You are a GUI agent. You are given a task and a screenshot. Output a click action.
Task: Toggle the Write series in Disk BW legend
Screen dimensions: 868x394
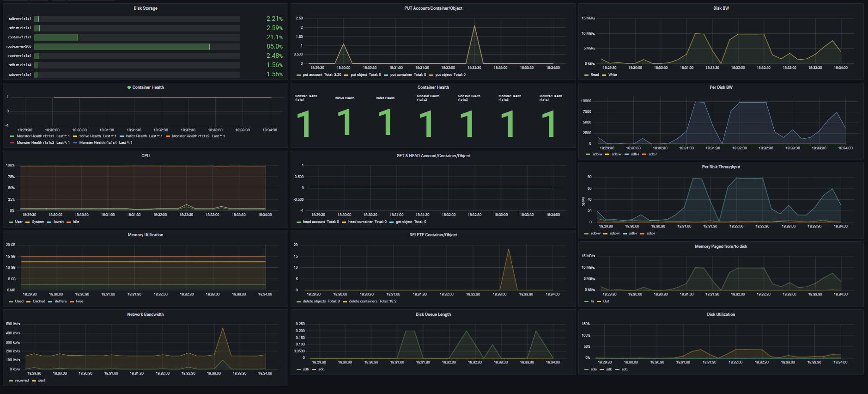tap(612, 75)
